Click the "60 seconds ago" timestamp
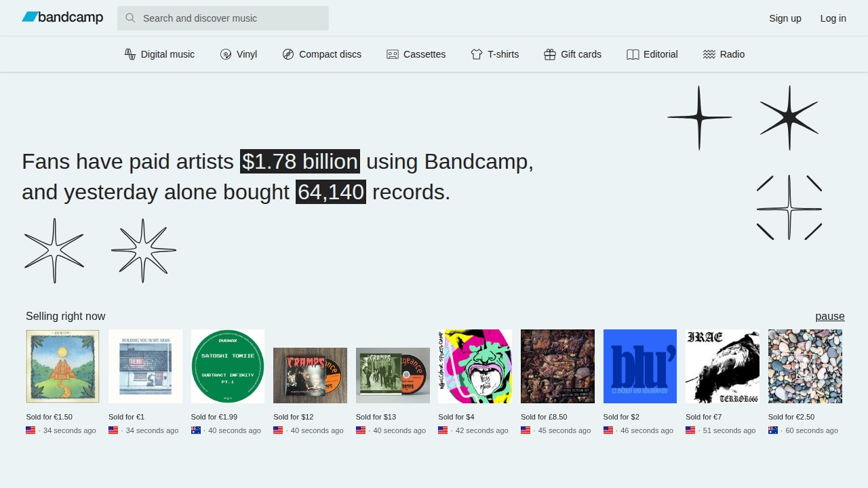Screen dimensions: 868x488 pyautogui.click(x=812, y=430)
